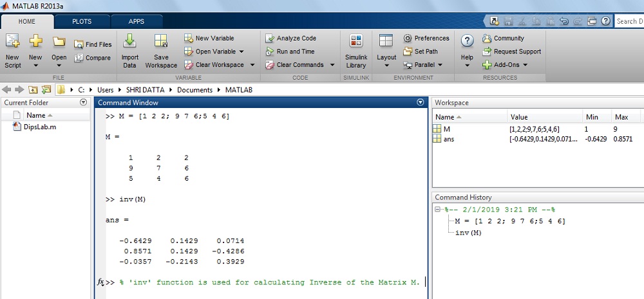Expand the Add-Ons dropdown menu

525,65
